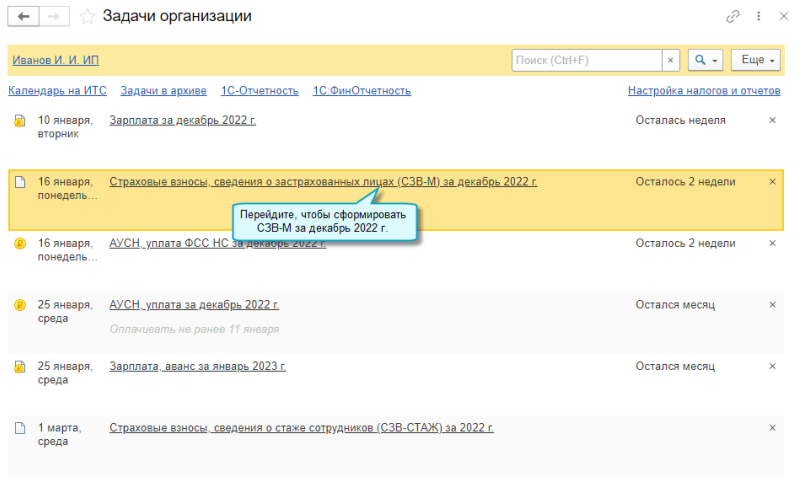The image size is (800, 482).
Task: Open Настройка налогов и отчетов link
Action: (704, 91)
